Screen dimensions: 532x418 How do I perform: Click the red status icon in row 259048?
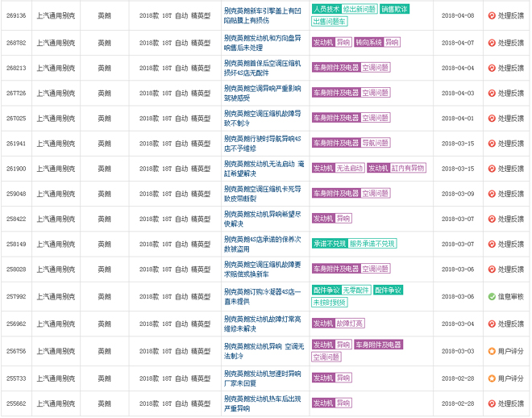(492, 194)
